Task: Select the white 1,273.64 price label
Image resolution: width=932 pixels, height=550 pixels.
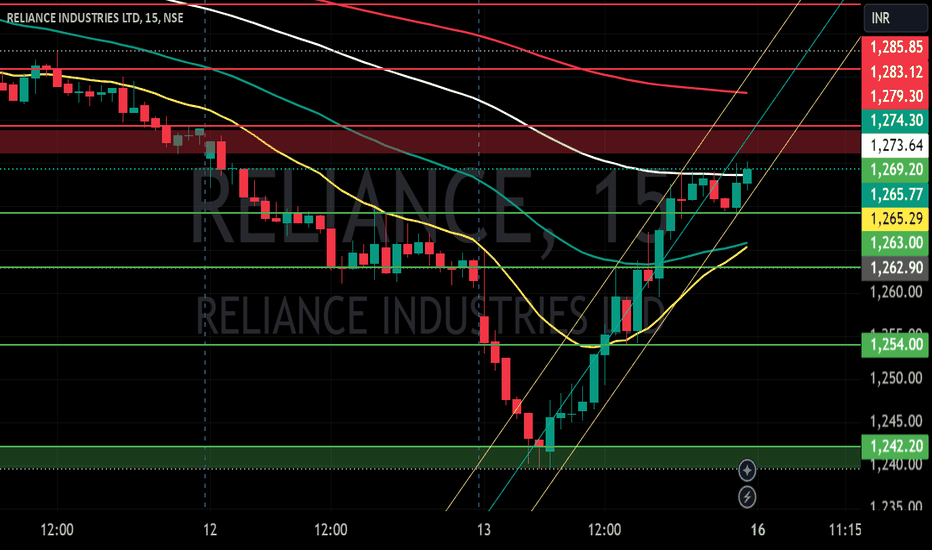Action: tap(895, 145)
